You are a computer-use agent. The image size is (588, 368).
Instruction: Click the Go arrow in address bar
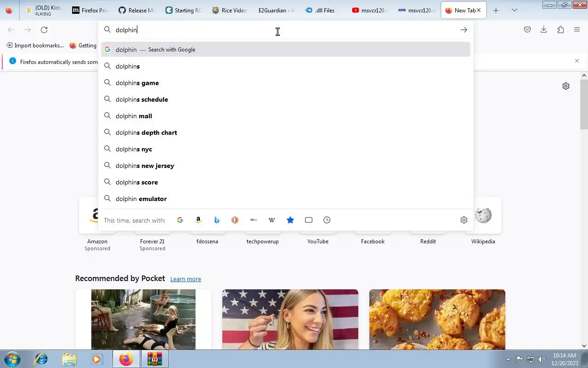[464, 30]
